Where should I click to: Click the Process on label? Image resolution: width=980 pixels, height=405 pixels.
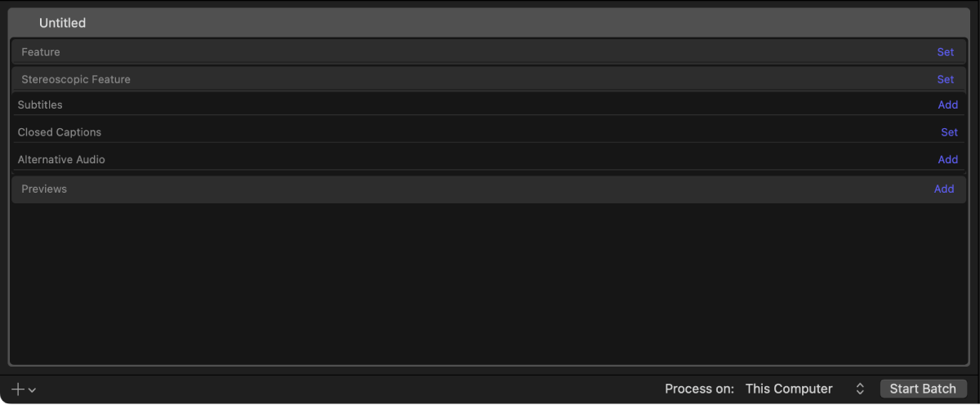(x=699, y=389)
